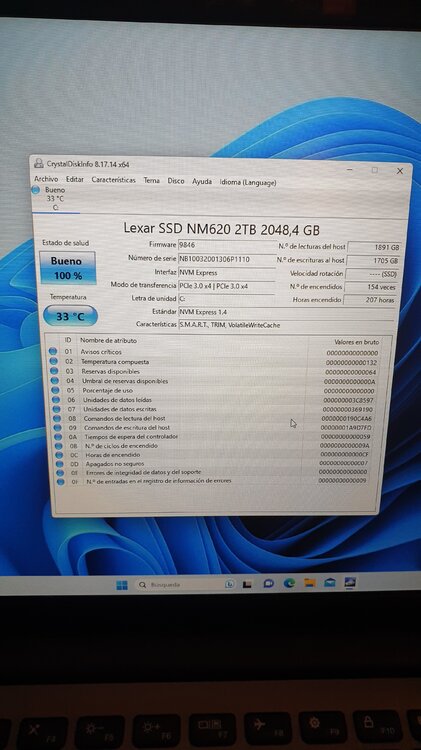
Task: Click the Valores en bruto column header
Action: [356, 342]
